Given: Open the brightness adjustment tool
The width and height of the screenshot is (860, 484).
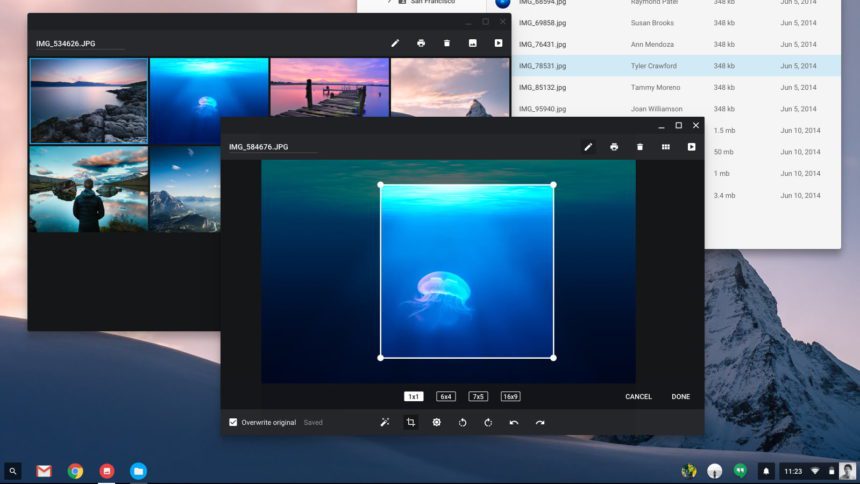Looking at the screenshot, I should click(436, 422).
